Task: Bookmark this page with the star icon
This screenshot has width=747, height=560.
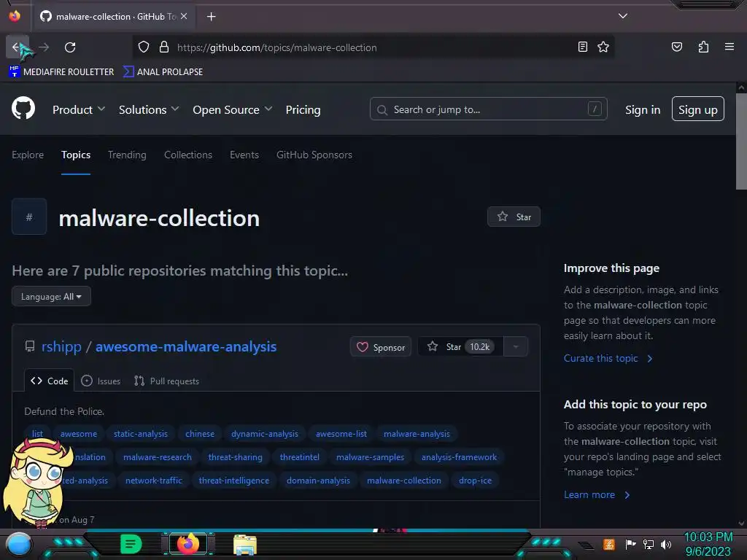Action: click(x=603, y=47)
